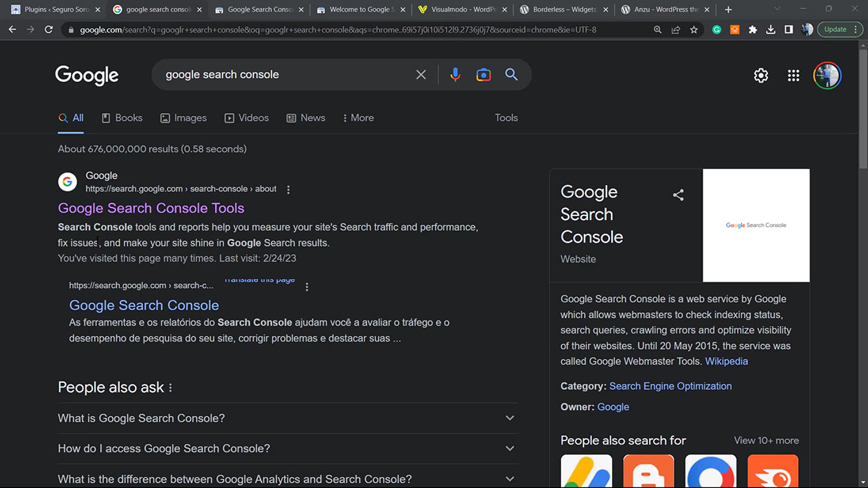Clear the search box with the X icon

[x=421, y=75]
